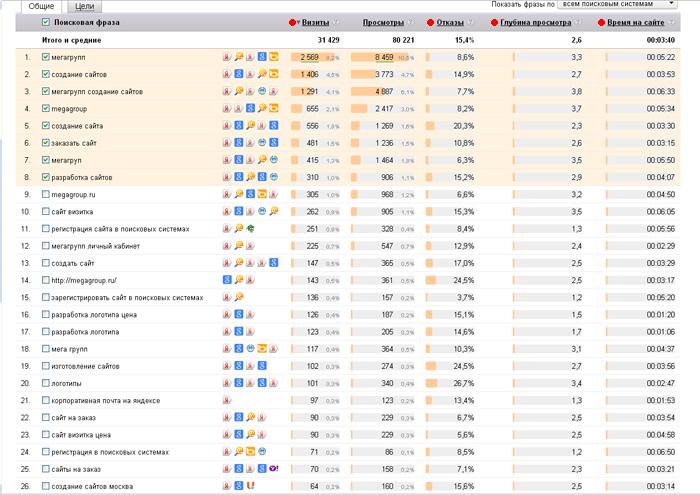Screen dimensions: 700x495
Task: Click the Google icon in the создание сайтов row
Action: [x=239, y=74]
